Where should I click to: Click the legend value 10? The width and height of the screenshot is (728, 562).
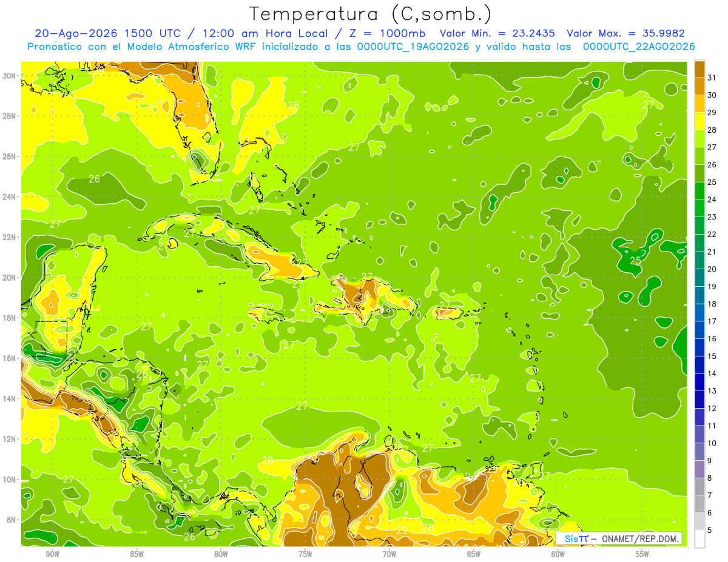pos(712,443)
